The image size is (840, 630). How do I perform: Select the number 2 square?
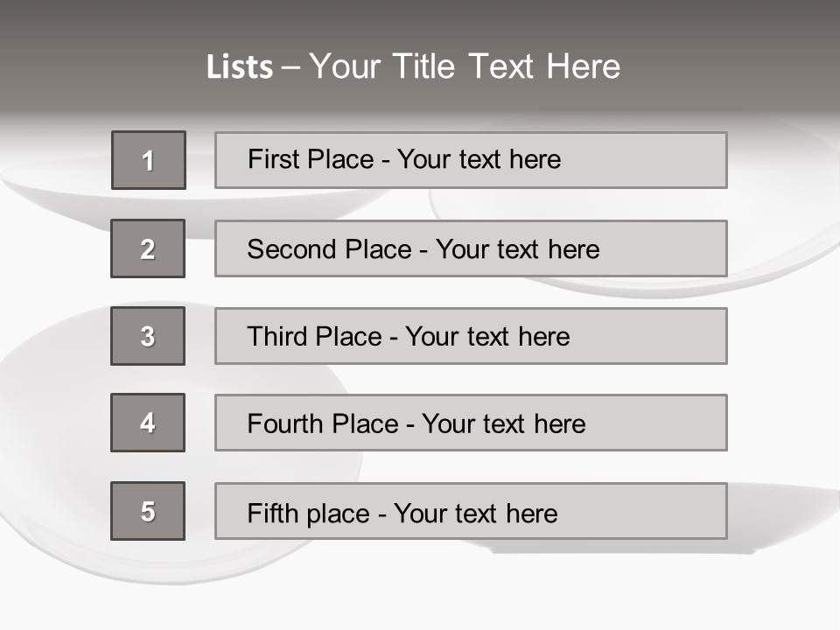(148, 248)
